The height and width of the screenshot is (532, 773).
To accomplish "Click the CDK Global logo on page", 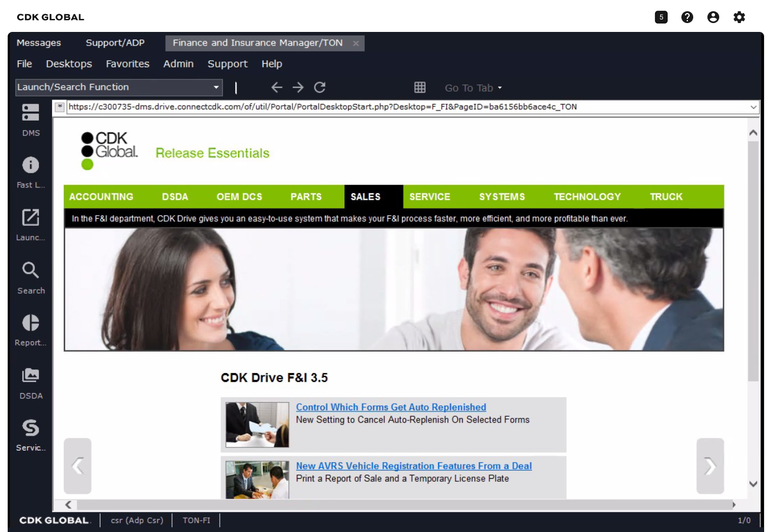I will tap(109, 151).
